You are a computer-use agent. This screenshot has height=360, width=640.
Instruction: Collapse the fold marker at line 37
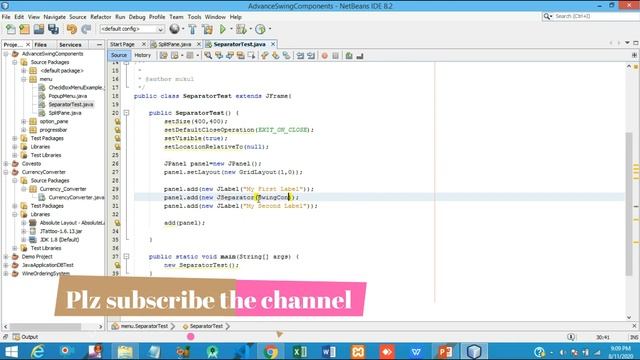[x=127, y=256]
